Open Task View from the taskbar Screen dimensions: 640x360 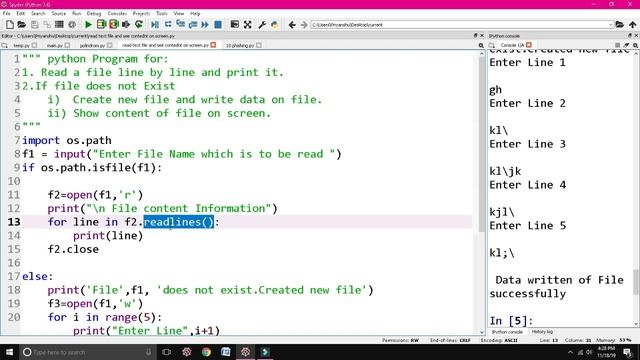tap(167, 352)
